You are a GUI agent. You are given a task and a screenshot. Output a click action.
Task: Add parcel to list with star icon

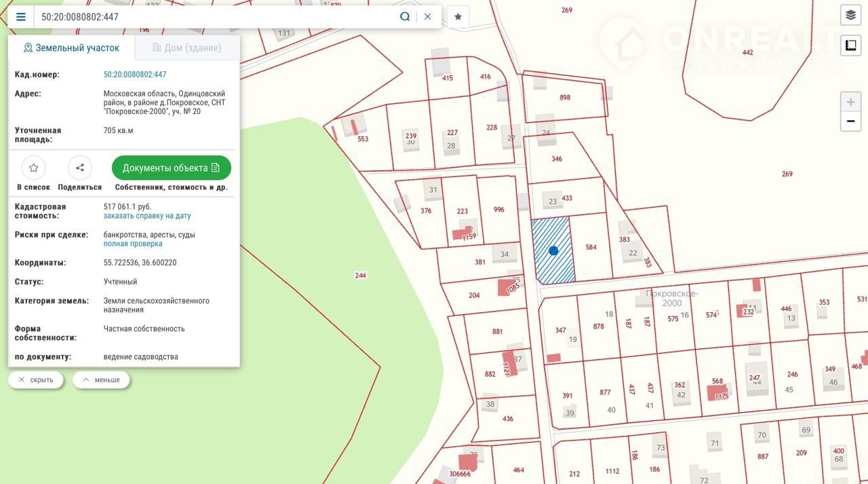33,168
